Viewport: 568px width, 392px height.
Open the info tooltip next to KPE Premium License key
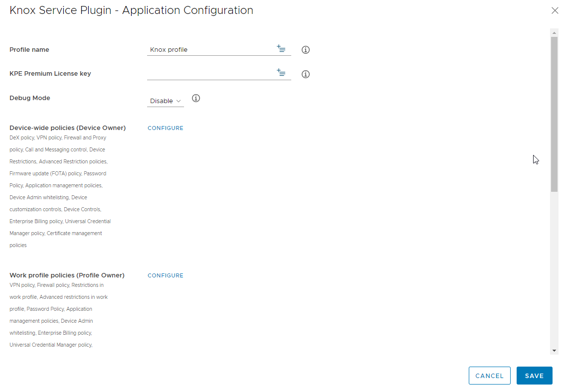(x=306, y=74)
